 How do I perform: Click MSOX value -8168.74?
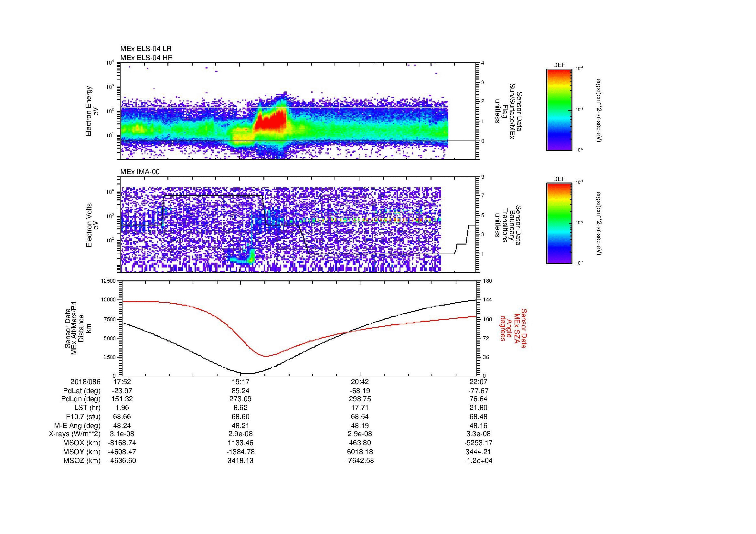pos(122,443)
